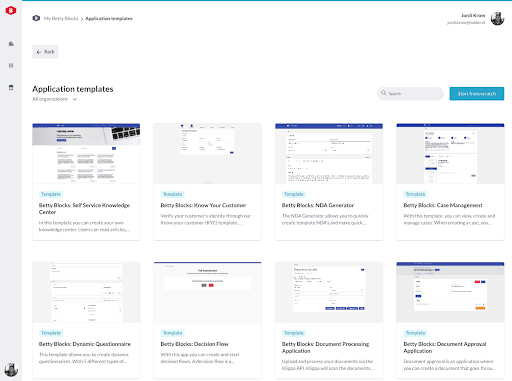Open Document Processing Application thumbnail

pyautogui.click(x=329, y=292)
